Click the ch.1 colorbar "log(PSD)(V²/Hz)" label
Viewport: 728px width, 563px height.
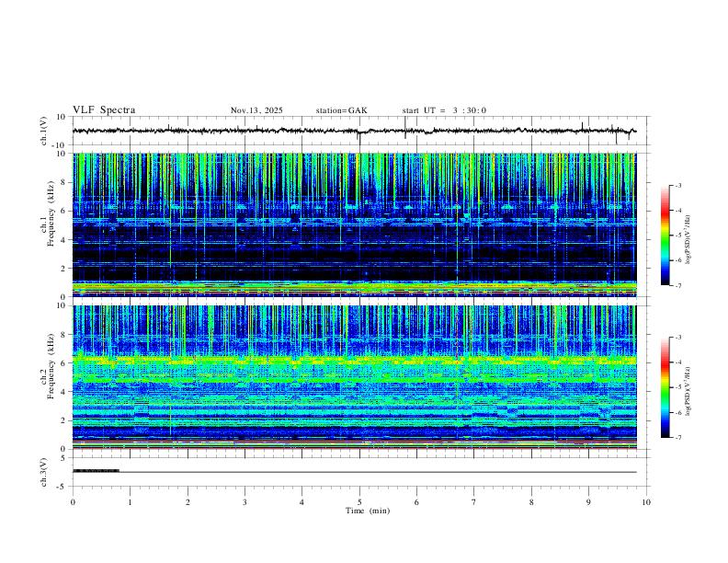click(688, 239)
